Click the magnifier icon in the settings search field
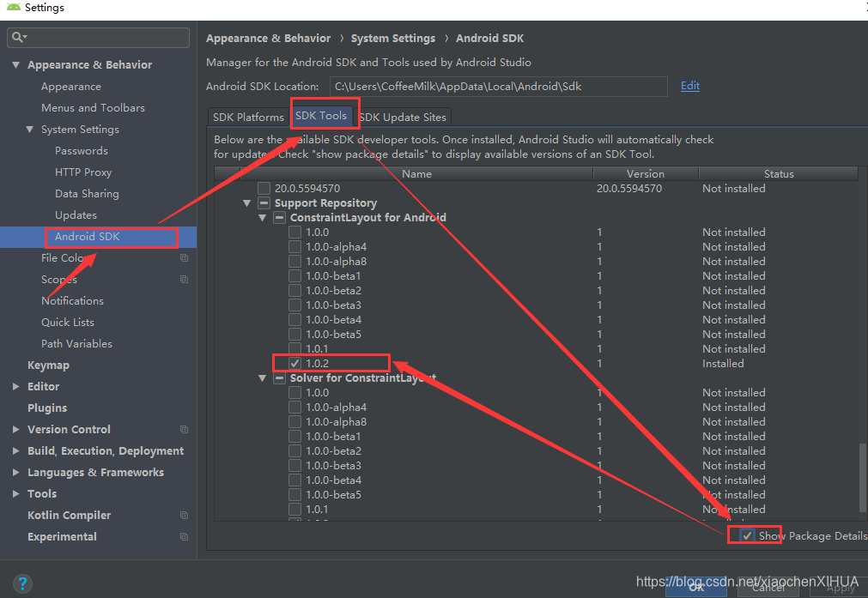This screenshot has height=598, width=868. pyautogui.click(x=18, y=37)
